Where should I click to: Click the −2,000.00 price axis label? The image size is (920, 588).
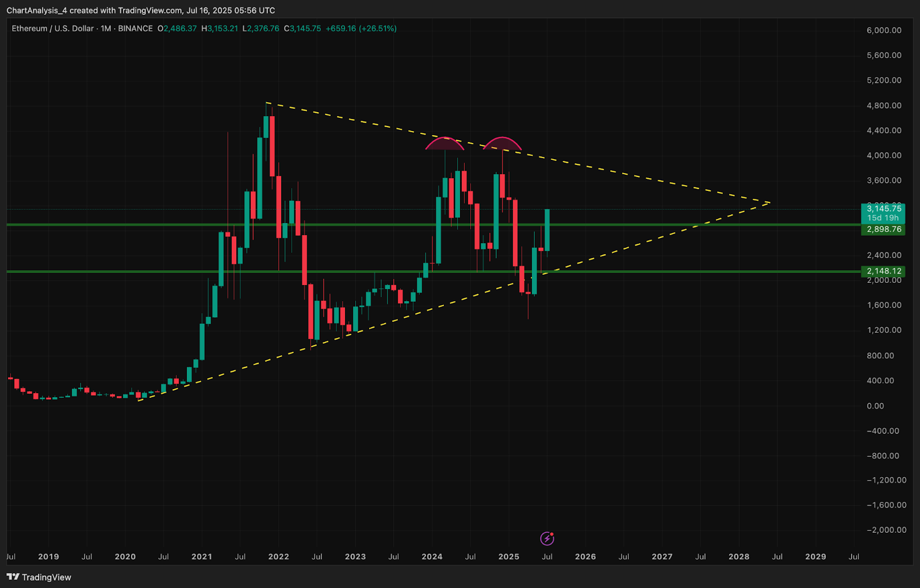[886, 530]
